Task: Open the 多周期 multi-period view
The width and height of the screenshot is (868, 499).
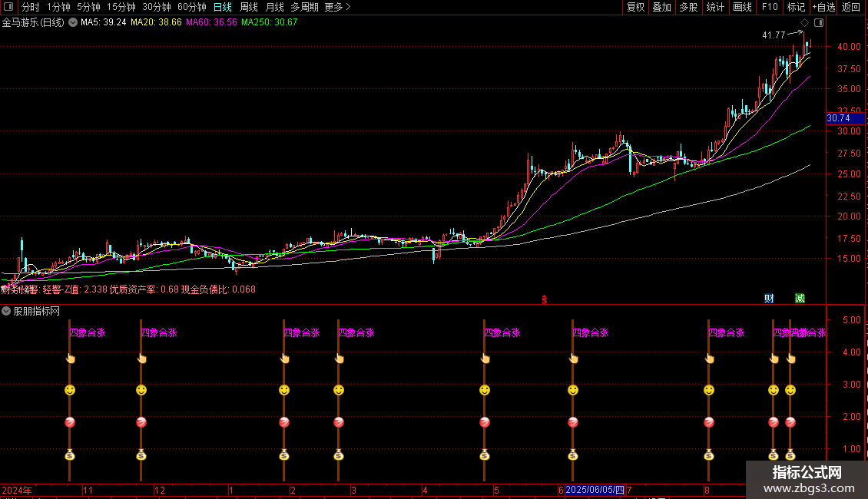Action: point(304,7)
